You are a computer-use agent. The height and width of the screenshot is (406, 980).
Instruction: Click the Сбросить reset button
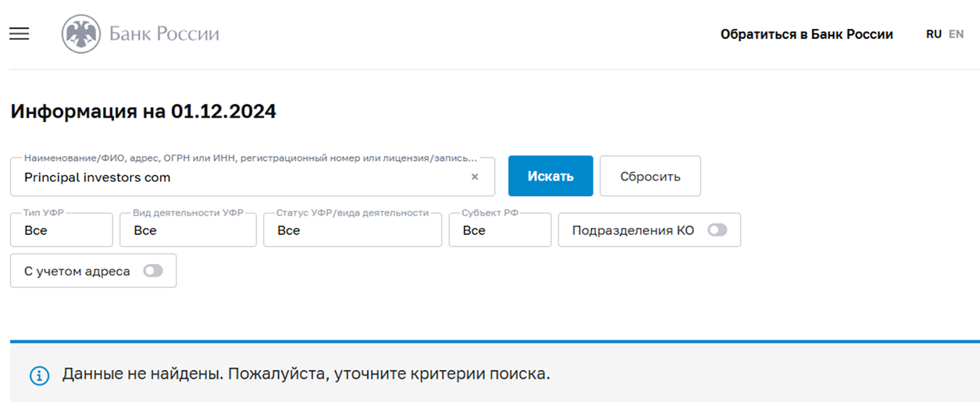point(650,176)
